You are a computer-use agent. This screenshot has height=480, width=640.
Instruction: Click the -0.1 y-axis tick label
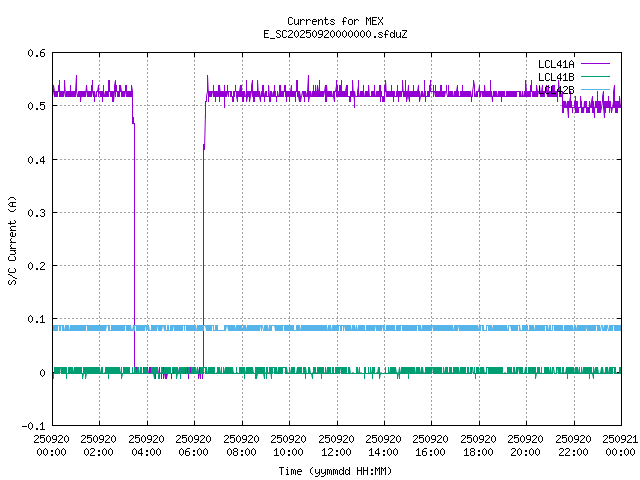[x=33, y=426]
